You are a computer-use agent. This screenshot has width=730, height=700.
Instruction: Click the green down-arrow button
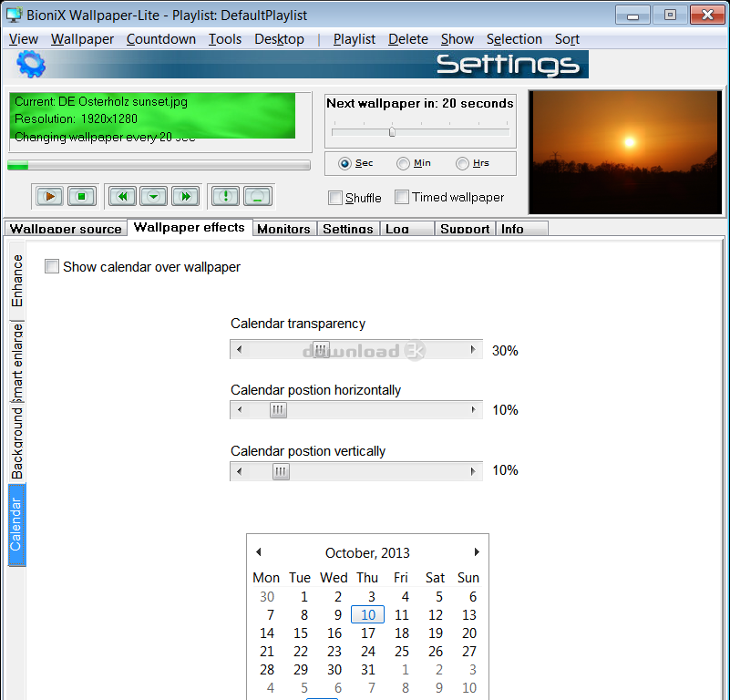[x=154, y=197]
